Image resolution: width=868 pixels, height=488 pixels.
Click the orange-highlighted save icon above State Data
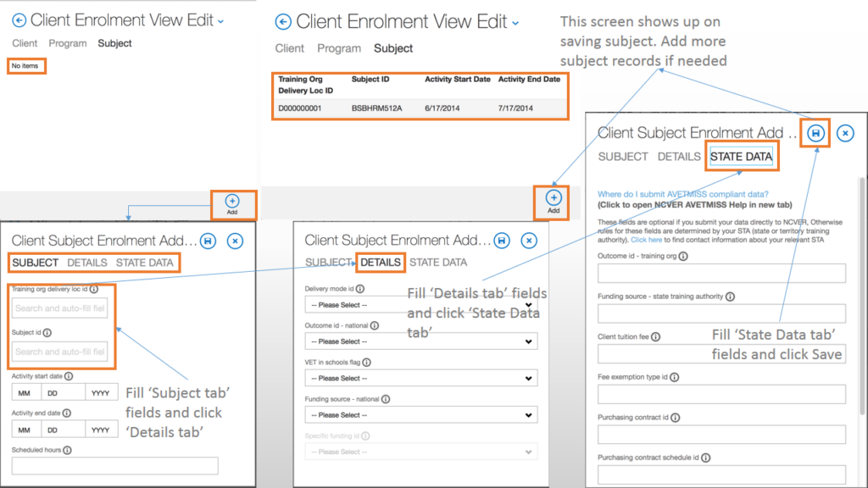point(815,133)
